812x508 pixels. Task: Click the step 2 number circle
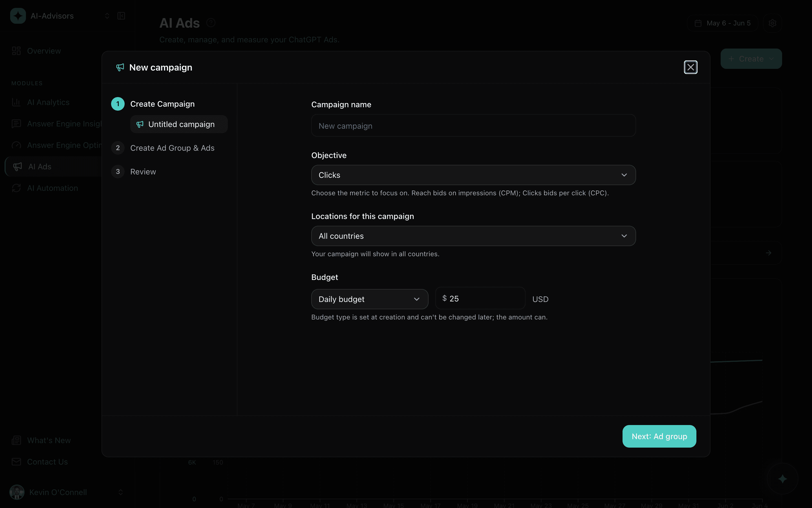point(118,148)
